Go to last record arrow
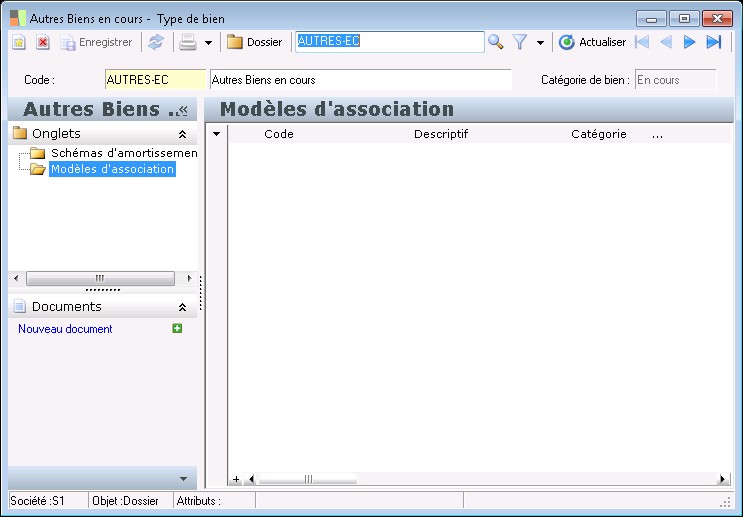This screenshot has width=743, height=517. coord(714,42)
